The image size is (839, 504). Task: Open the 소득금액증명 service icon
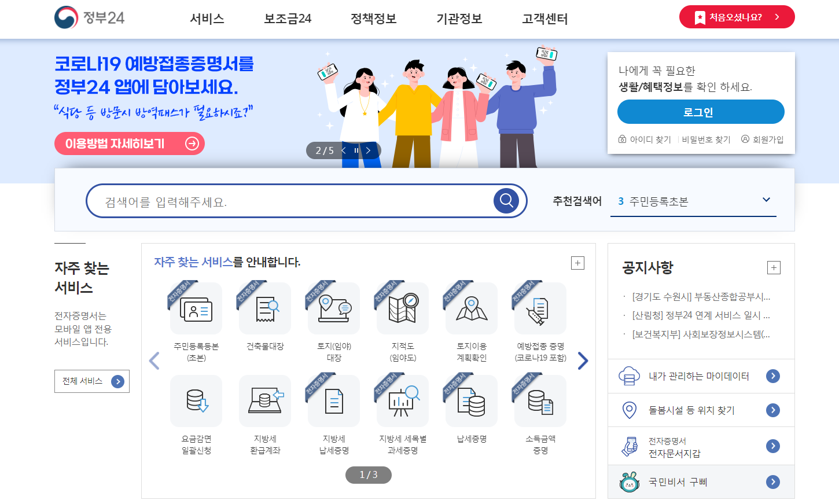tap(540, 401)
